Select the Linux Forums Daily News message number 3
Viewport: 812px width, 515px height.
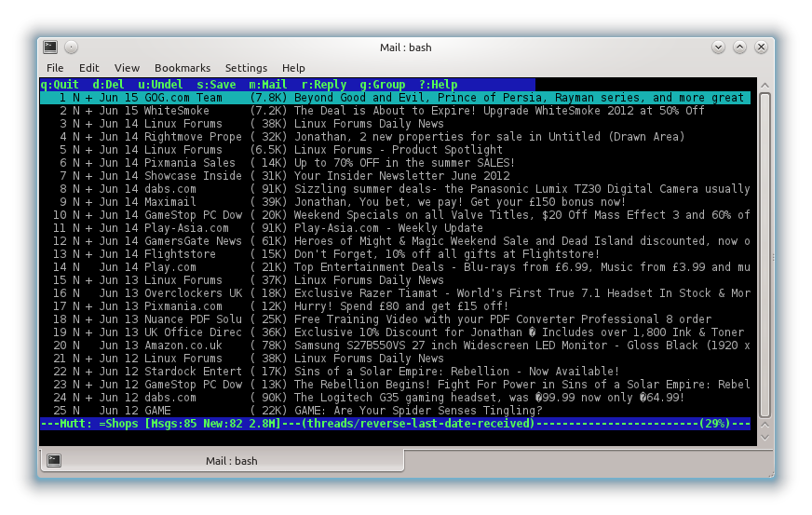[x=395, y=123]
